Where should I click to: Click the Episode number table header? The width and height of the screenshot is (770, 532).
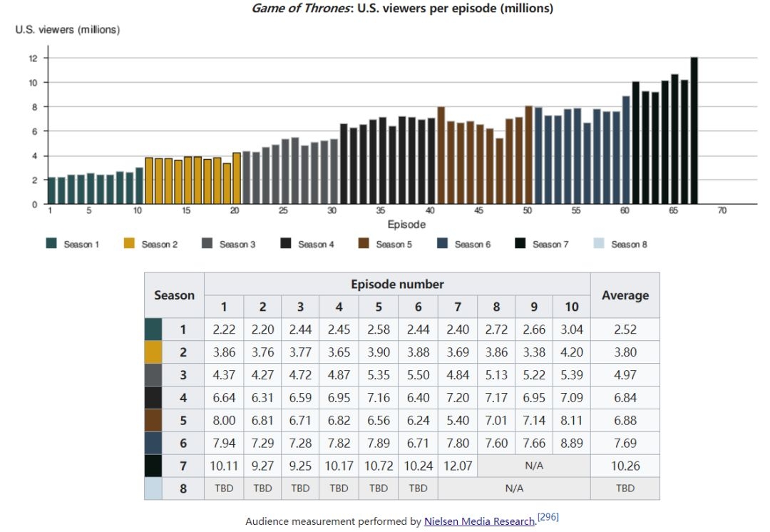tap(397, 284)
